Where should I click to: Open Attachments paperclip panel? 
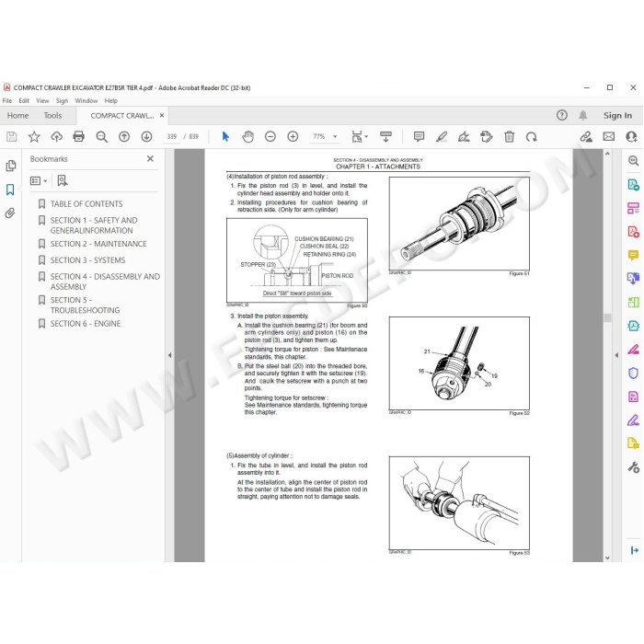[10, 213]
